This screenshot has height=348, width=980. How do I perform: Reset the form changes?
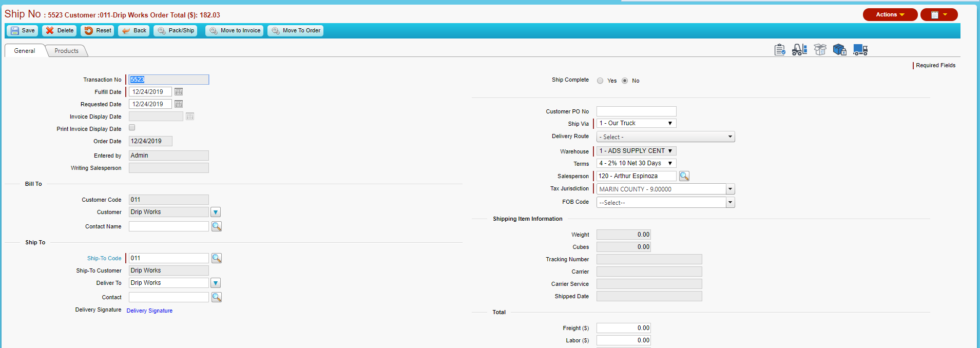click(98, 31)
